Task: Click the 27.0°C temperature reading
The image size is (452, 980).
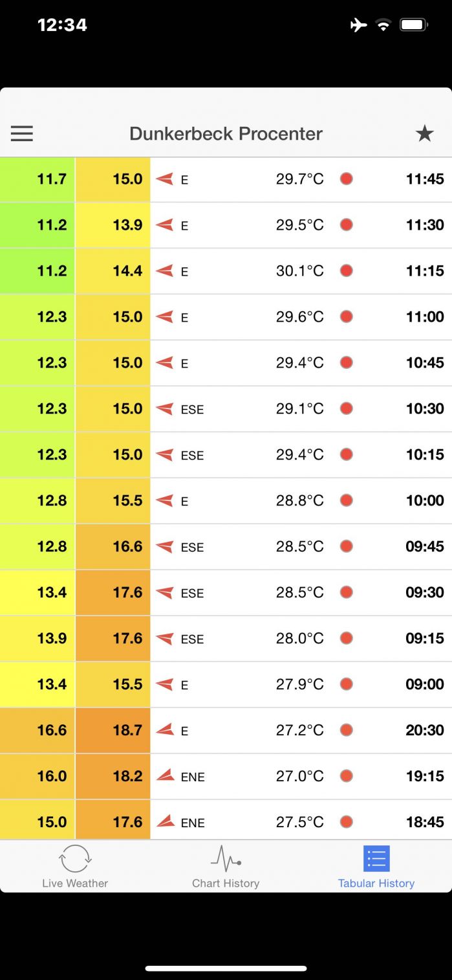Action: point(300,776)
